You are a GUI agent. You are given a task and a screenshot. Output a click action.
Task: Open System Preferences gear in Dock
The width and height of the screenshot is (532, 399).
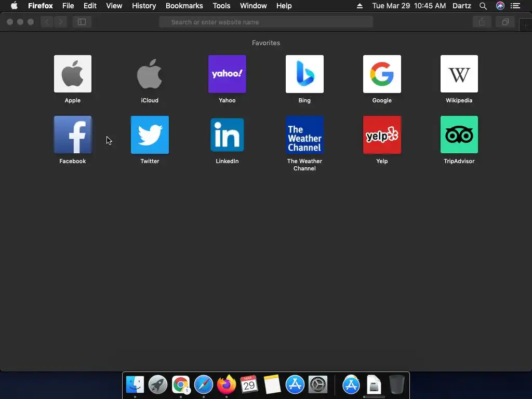pyautogui.click(x=318, y=384)
